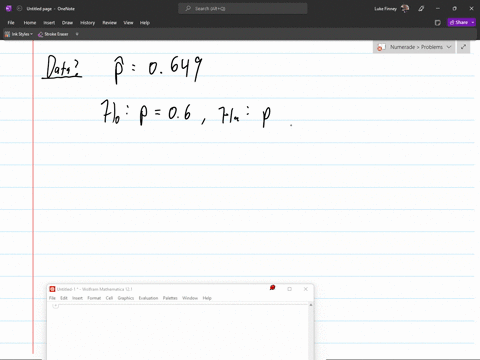
Task: Switch to the History tab
Action: tap(87, 23)
